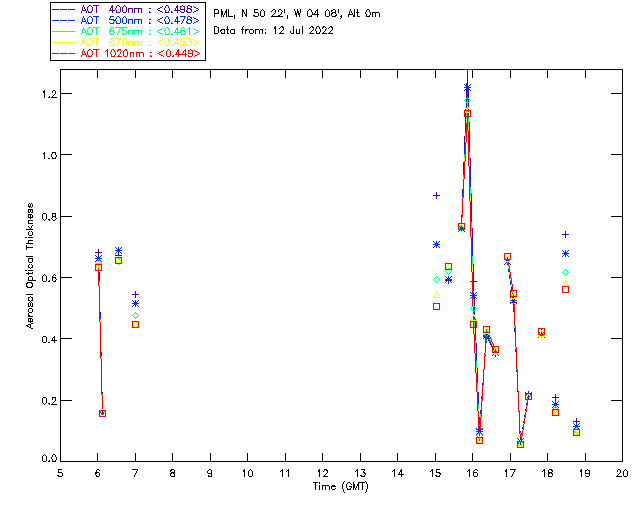Click the x-axis tick label 12
This screenshot has height=512, width=640.
[x=322, y=473]
